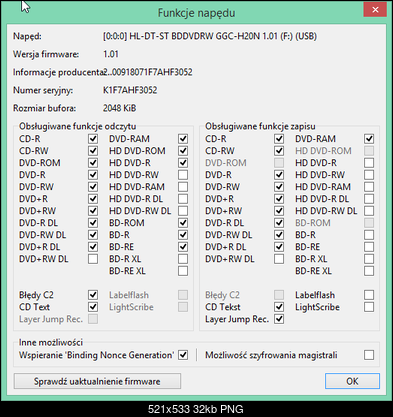393x417 pixels.
Task: Toggle DVD-RAM checkbox in read functions
Action: (183, 139)
